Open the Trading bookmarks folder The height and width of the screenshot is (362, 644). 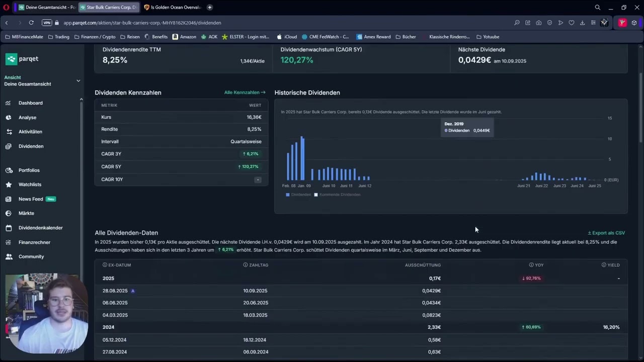coord(58,37)
